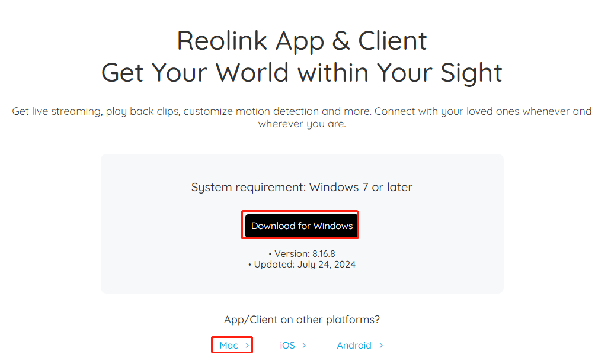Click the bullet icon before Updated date
Screen dimensions: 611x364
249,265
